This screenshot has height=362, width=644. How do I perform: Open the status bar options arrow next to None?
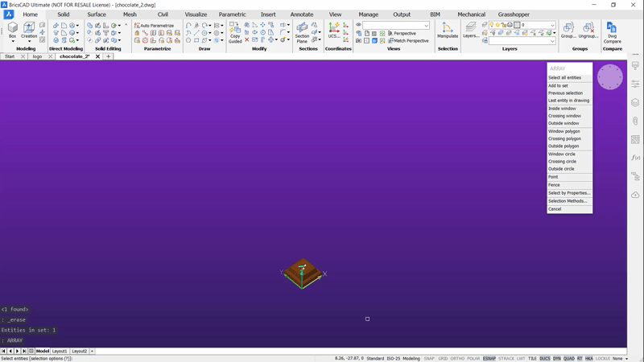point(627,359)
